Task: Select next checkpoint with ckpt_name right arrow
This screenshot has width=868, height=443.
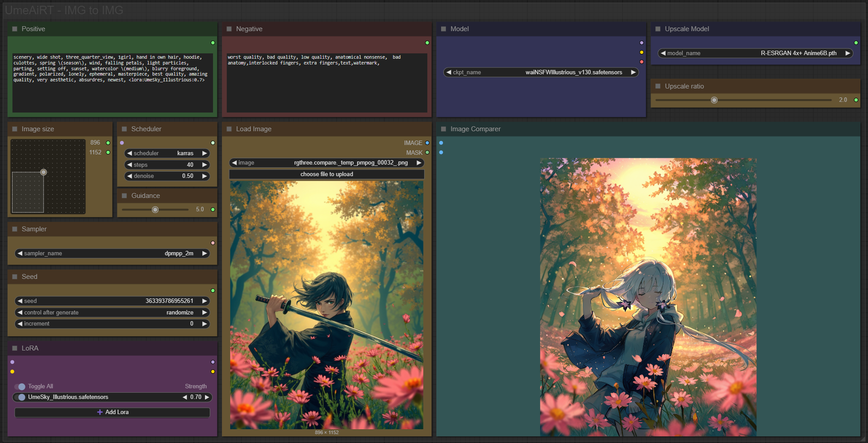Action: pyautogui.click(x=633, y=72)
